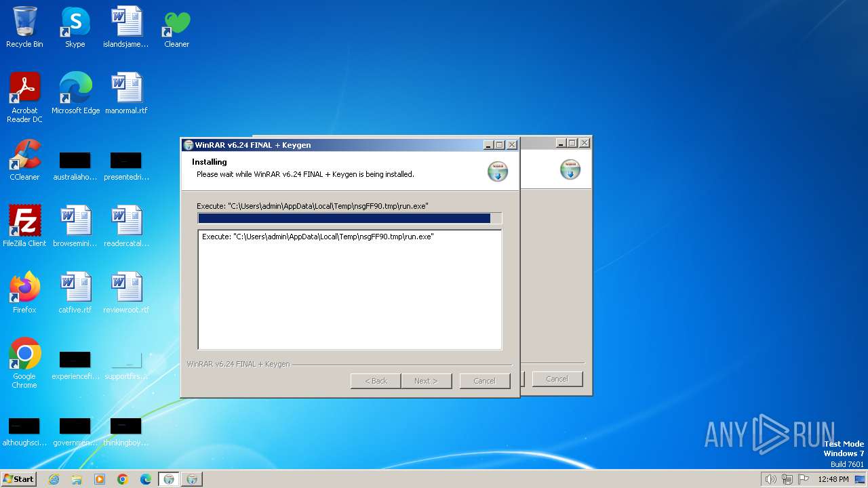Click the installation progress bar
Screen dimensions: 868x488
[x=350, y=218]
